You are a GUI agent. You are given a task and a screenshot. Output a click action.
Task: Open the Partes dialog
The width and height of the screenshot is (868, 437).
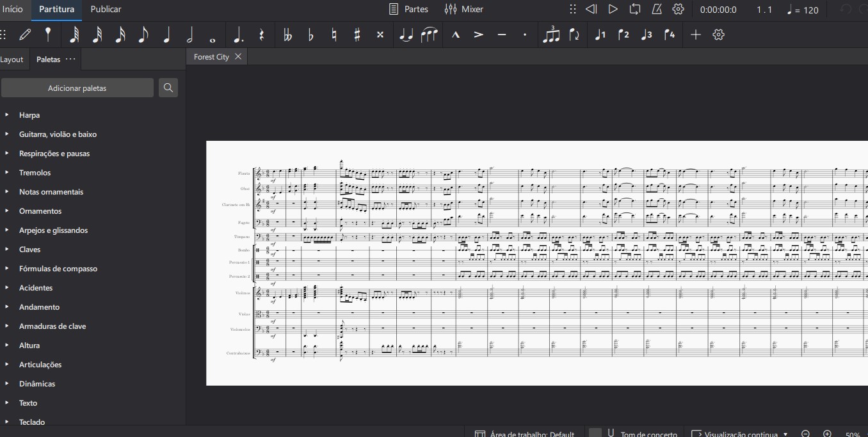[409, 10]
